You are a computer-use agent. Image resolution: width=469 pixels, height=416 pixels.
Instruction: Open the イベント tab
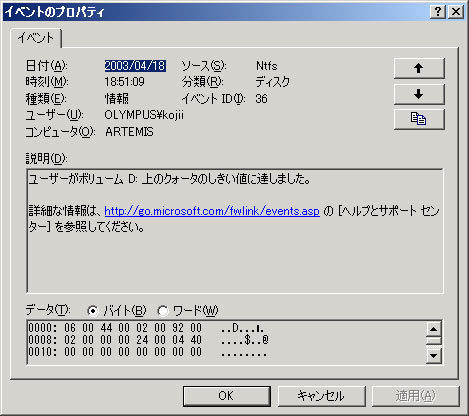pos(36,38)
